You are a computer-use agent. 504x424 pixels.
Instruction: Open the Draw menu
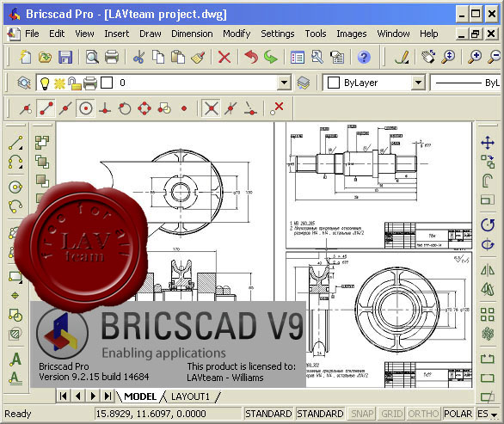151,34
